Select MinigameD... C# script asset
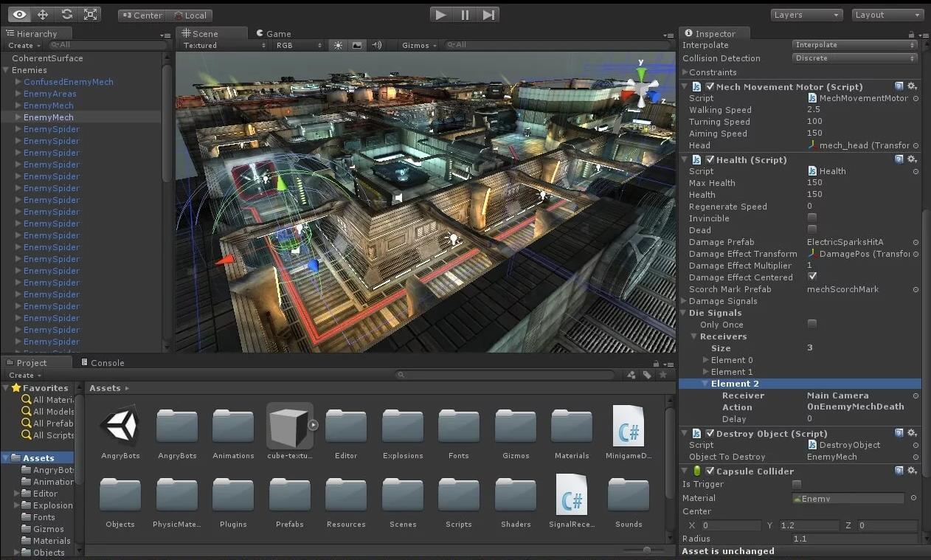The width and height of the screenshot is (931, 560). (629, 431)
